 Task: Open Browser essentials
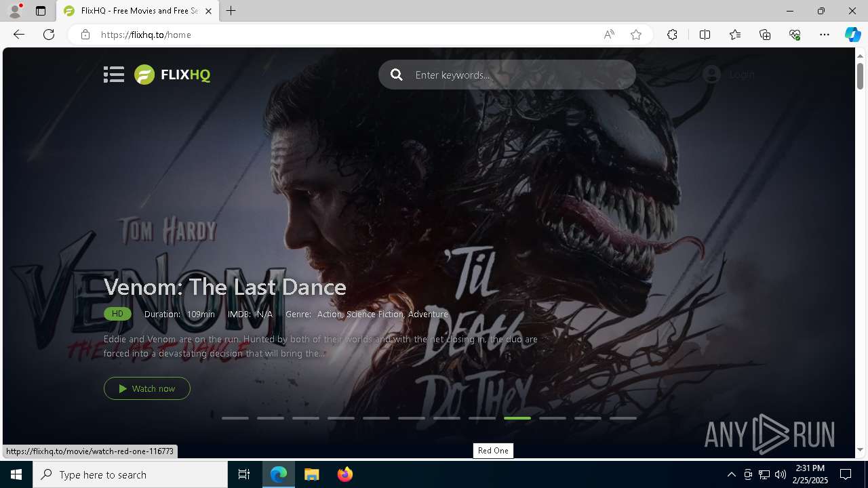point(795,35)
